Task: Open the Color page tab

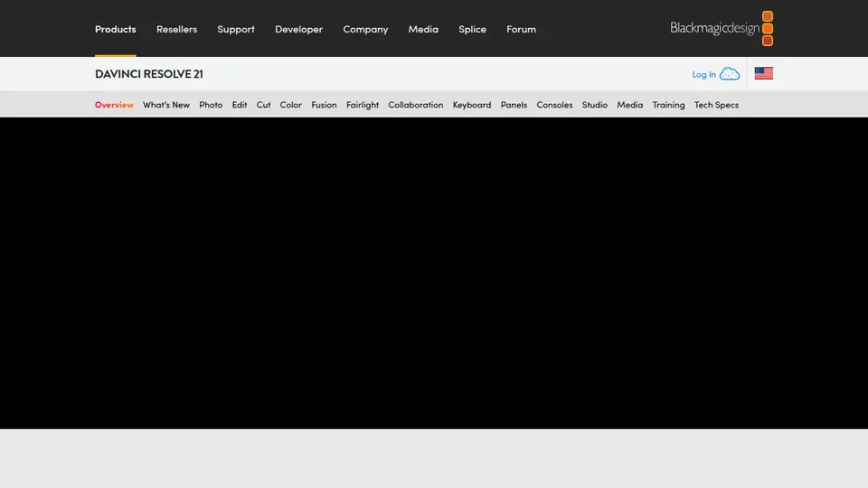Action: point(290,105)
